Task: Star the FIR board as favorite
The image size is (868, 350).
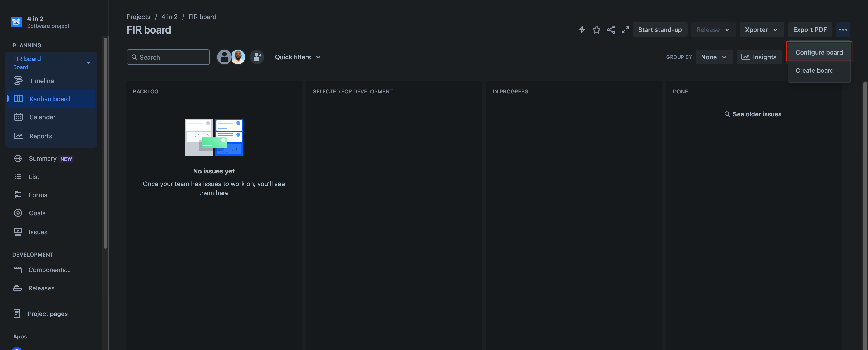Action: coord(596,30)
